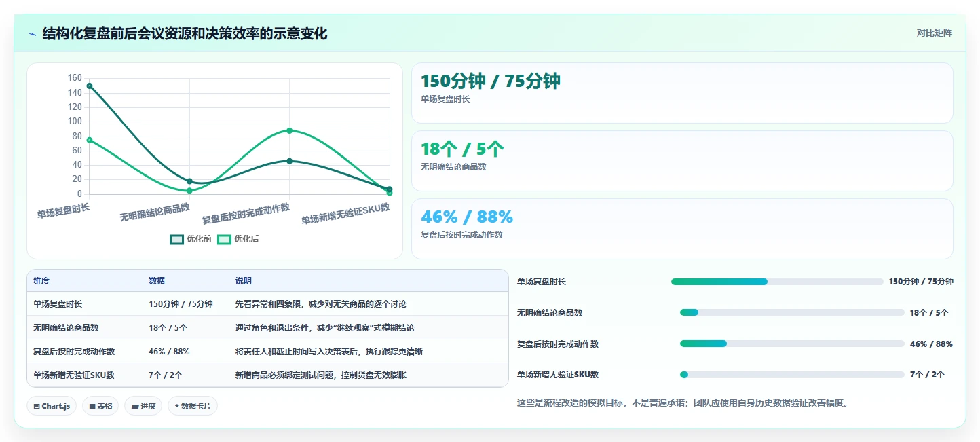Click chart axis label 无明确结论商品数
This screenshot has width=980, height=442.
pyautogui.click(x=155, y=213)
